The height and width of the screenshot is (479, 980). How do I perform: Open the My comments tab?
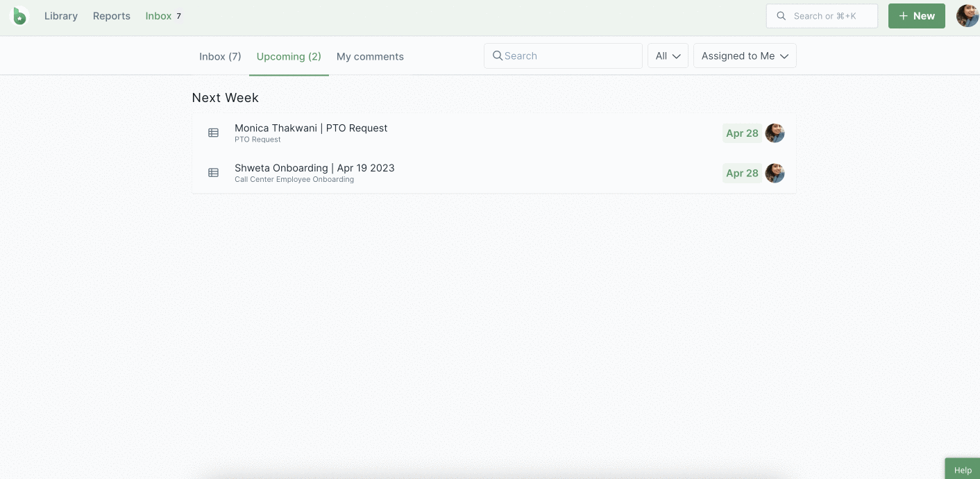(x=370, y=57)
